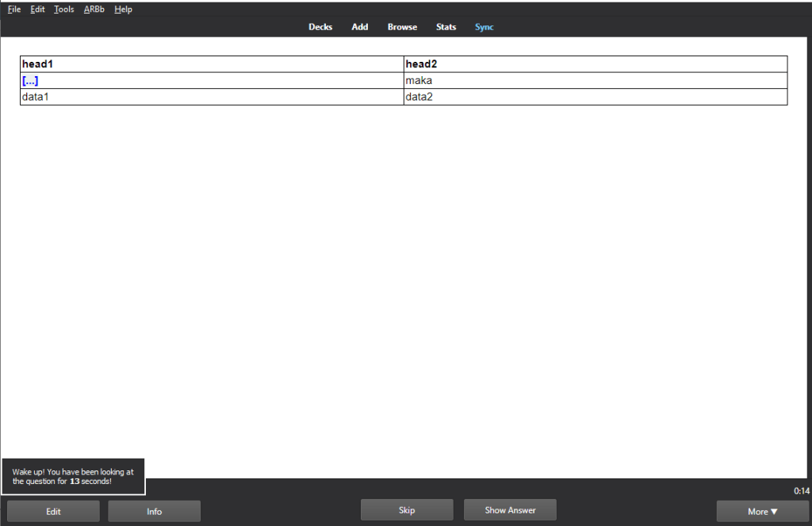812x526 pixels.
Task: Open the ARBb menu
Action: click(x=94, y=10)
